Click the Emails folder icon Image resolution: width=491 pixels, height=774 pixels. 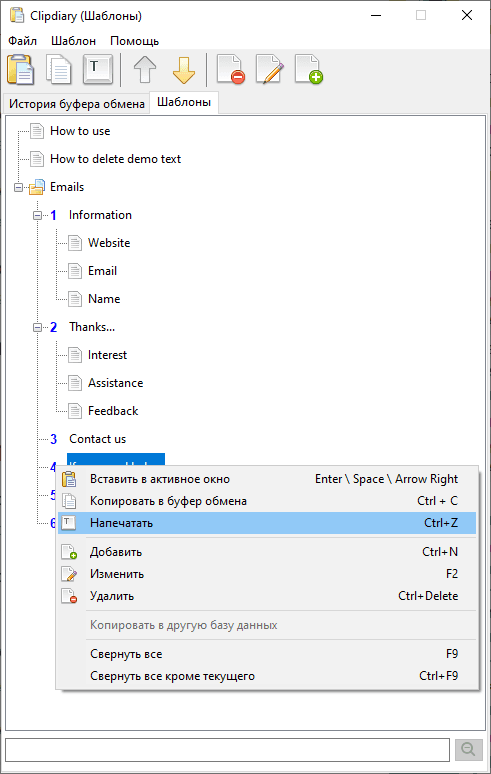pyautogui.click(x=37, y=187)
